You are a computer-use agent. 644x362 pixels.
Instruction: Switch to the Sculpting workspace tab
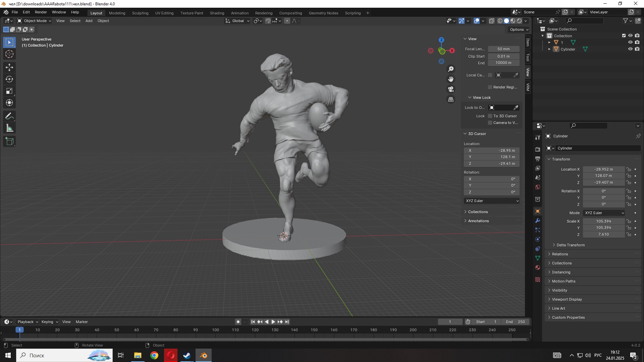pyautogui.click(x=140, y=13)
